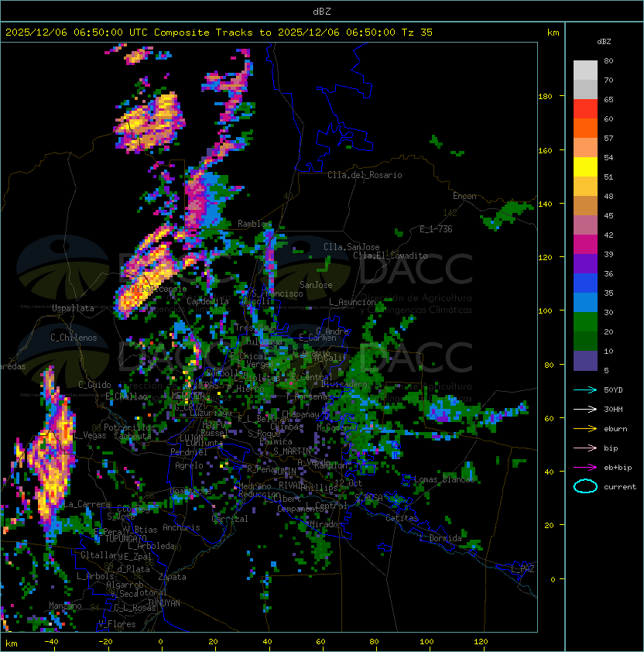This screenshot has width=644, height=652.
Task: Click the 180 km tick on vertical axis
Action: tap(545, 96)
